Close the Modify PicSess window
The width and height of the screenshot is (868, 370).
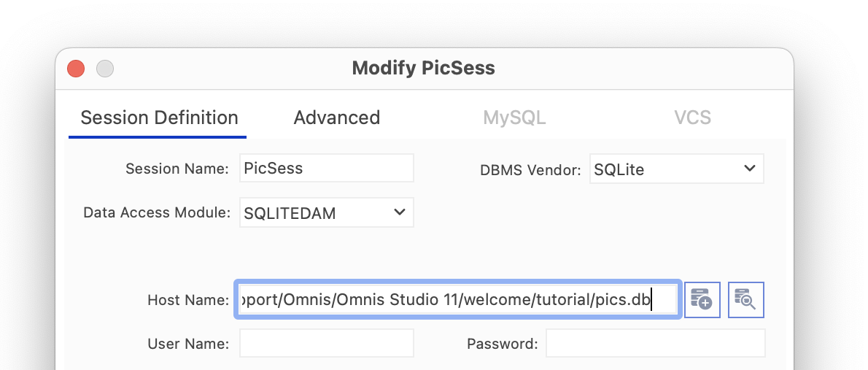(76, 69)
